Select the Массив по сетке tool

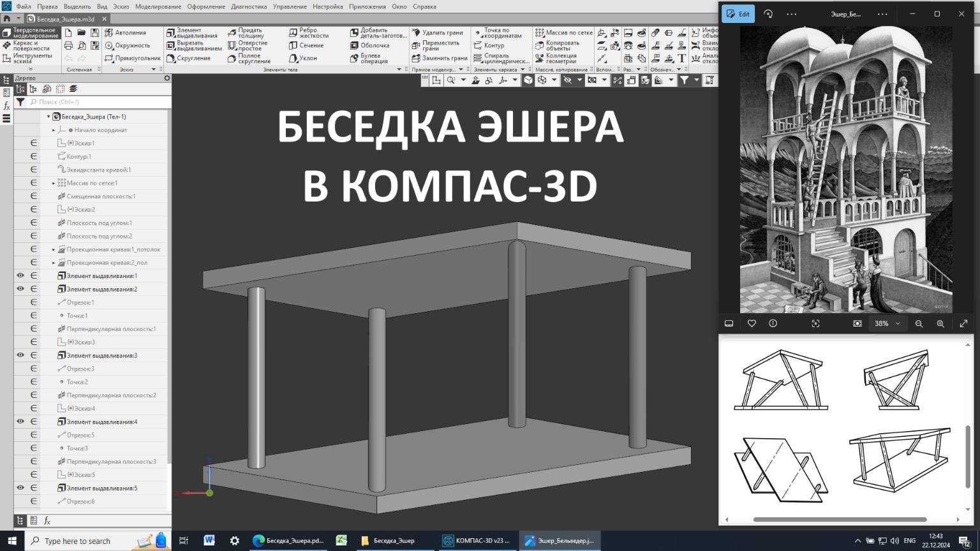point(564,33)
